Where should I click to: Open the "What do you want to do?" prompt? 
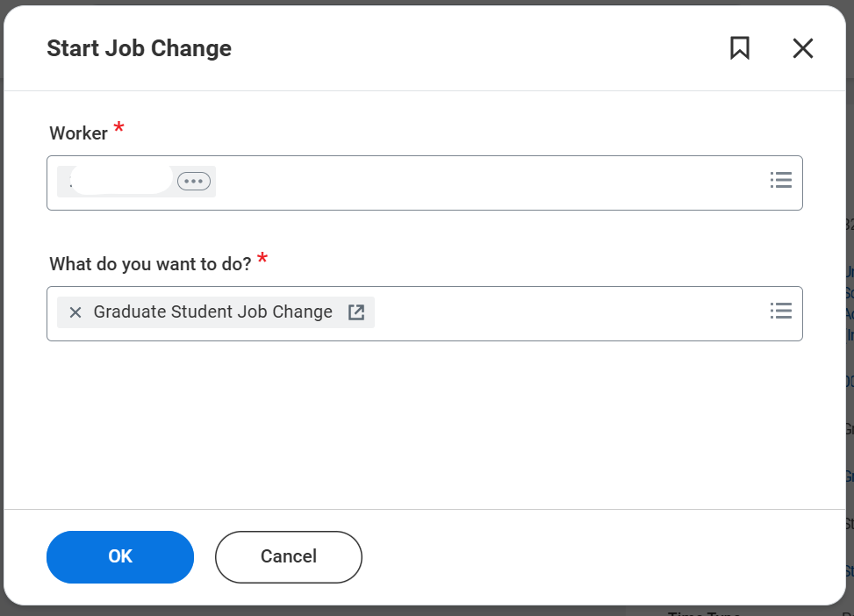(x=781, y=311)
